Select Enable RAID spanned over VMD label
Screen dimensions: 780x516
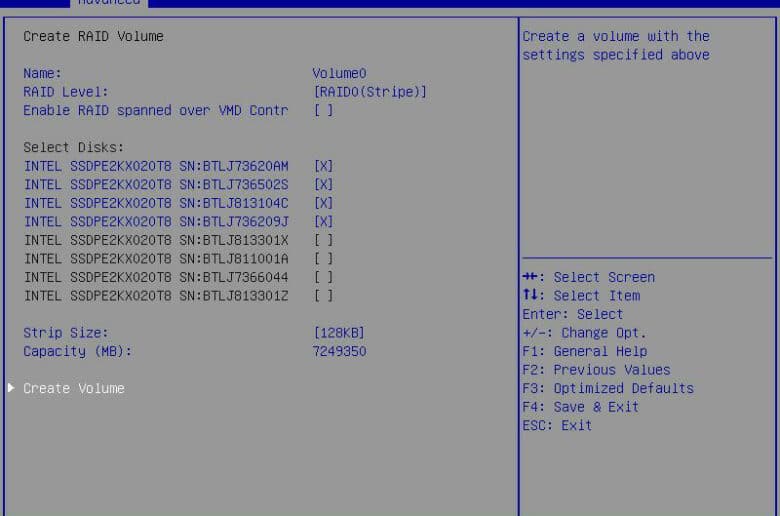[156, 110]
